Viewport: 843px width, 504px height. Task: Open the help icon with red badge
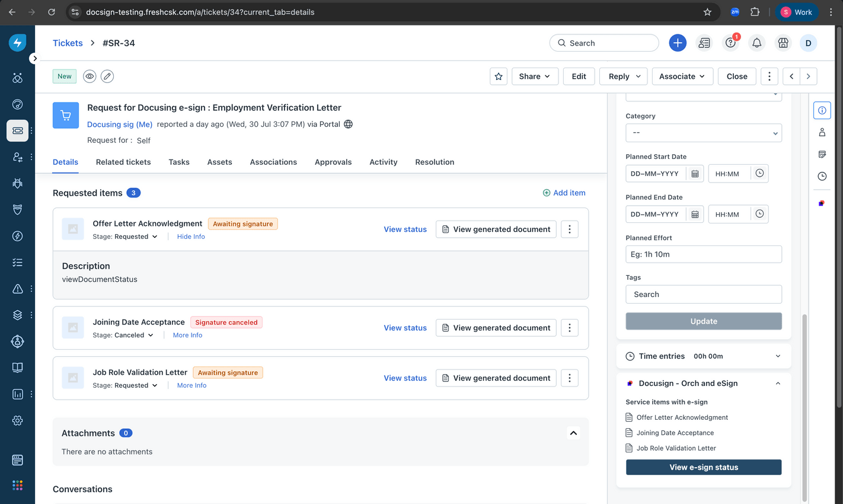coord(730,43)
